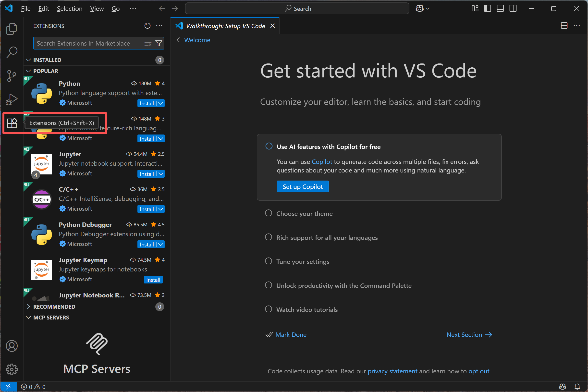The image size is (588, 392).
Task: Click the Set up Copilot button
Action: coord(303,186)
